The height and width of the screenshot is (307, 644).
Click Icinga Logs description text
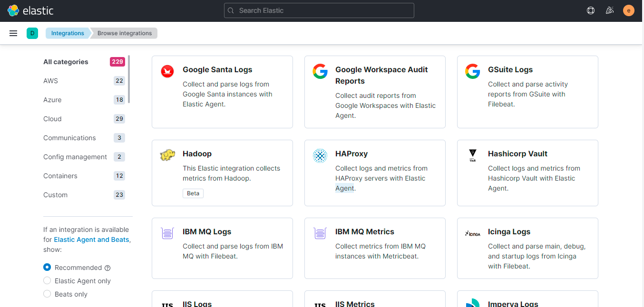click(x=537, y=256)
